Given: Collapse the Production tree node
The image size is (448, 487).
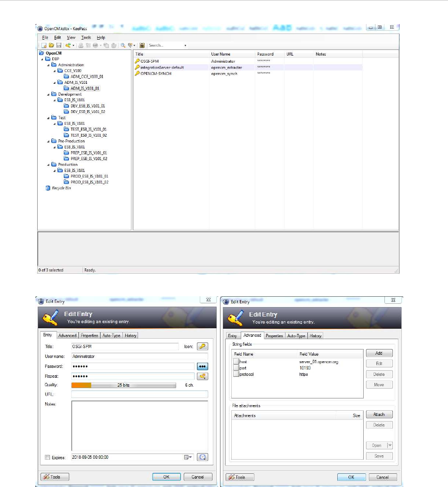Looking at the screenshot, I should click(x=49, y=165).
